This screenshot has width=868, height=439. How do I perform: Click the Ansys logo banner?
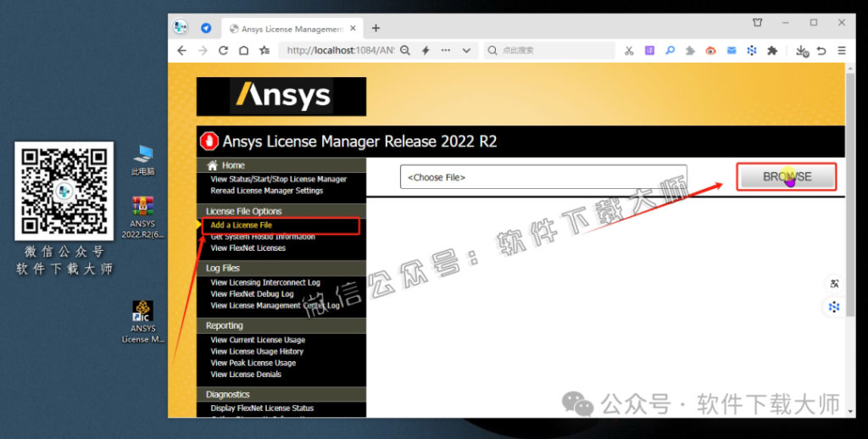(x=281, y=97)
